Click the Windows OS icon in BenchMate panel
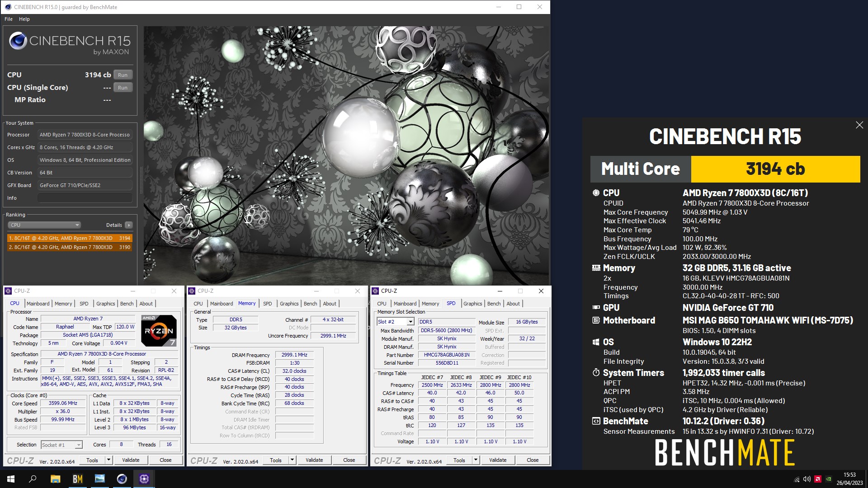The height and width of the screenshot is (488, 868). click(x=596, y=342)
